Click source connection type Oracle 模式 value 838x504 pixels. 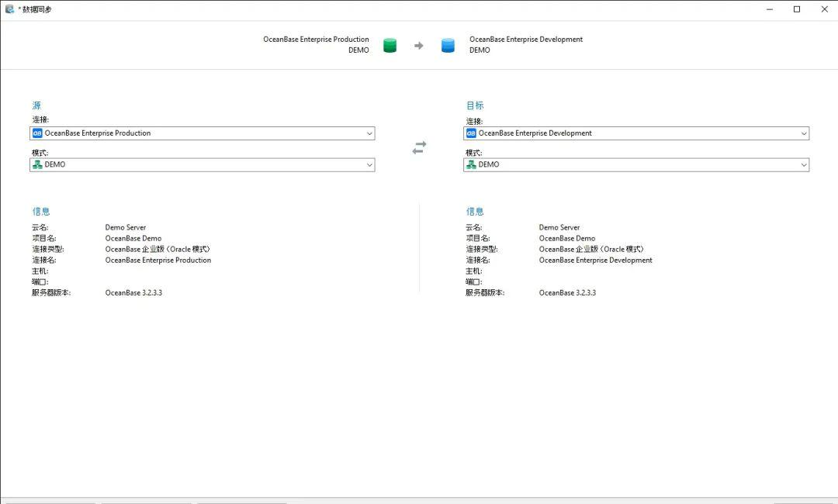coord(158,250)
